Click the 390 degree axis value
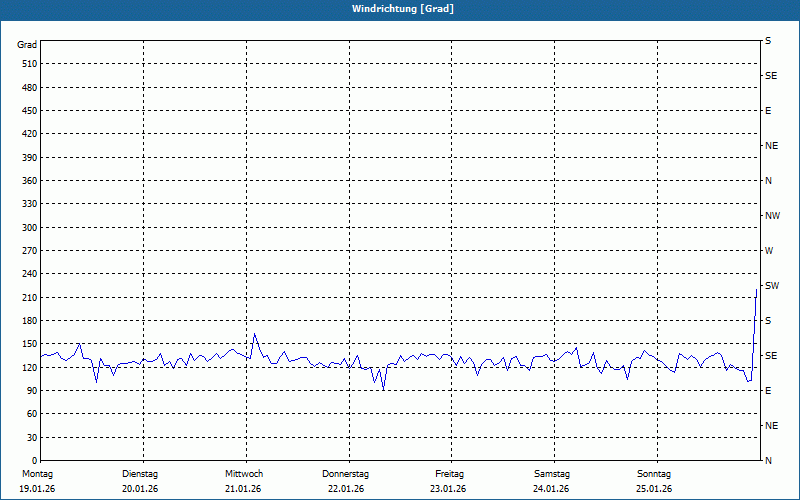This screenshot has height=500, width=800. [x=30, y=158]
